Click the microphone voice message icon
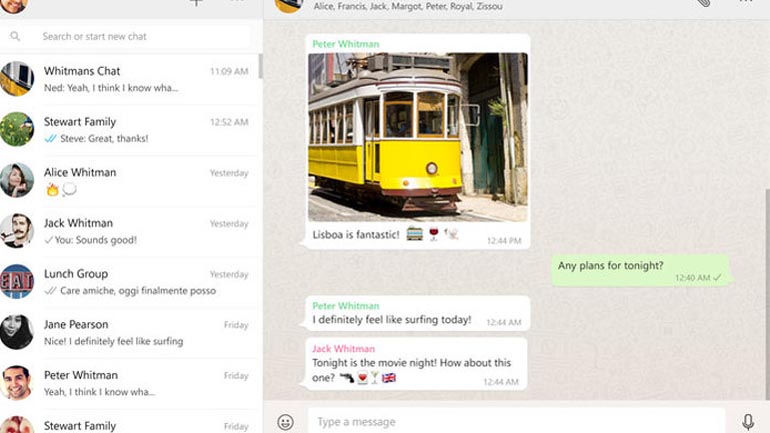Viewport: 770px width, 433px height. click(747, 422)
